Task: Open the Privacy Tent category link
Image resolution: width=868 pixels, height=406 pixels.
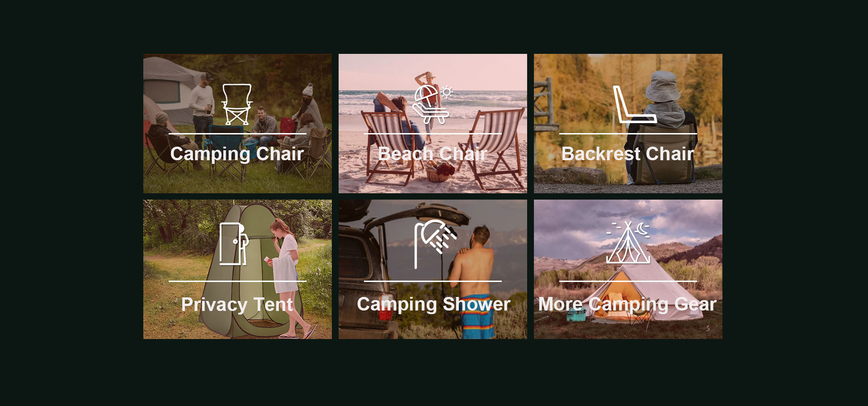Action: pyautogui.click(x=237, y=305)
